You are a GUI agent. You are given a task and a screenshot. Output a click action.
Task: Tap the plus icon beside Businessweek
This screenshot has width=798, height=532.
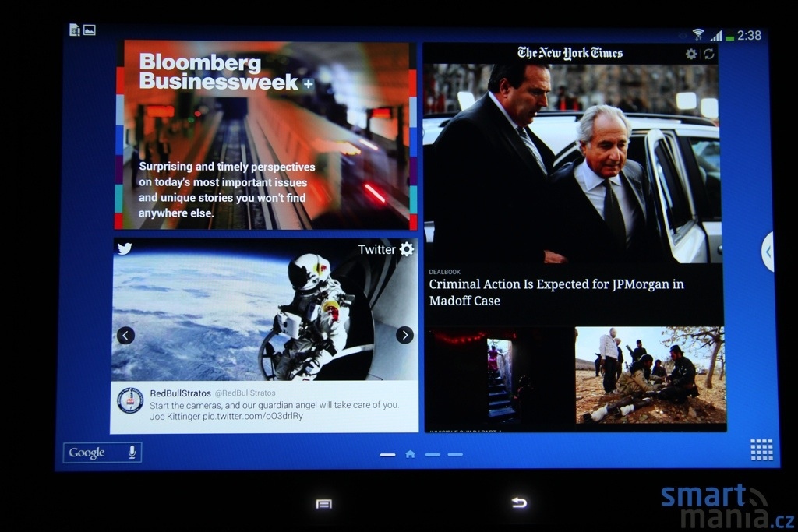point(308,84)
